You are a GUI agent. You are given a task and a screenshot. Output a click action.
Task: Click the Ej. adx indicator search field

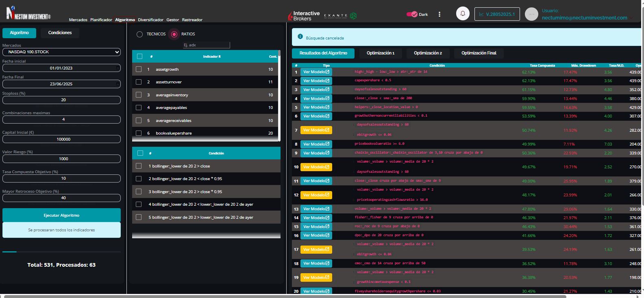point(206,45)
